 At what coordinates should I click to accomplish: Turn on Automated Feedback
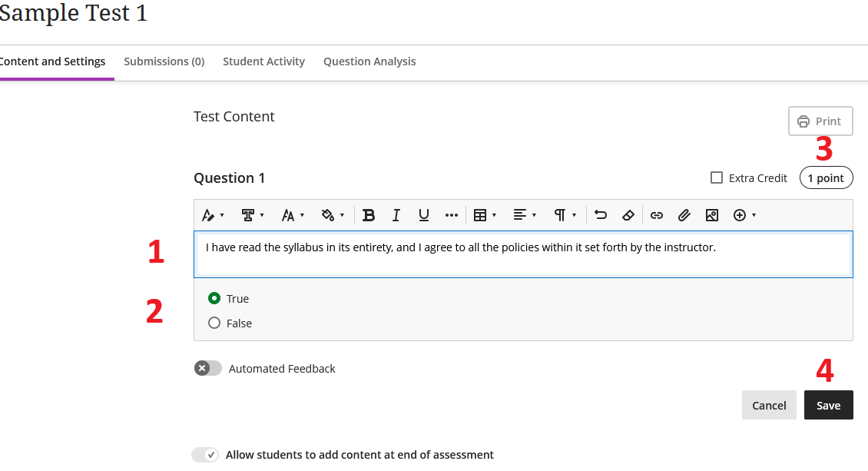(206, 368)
